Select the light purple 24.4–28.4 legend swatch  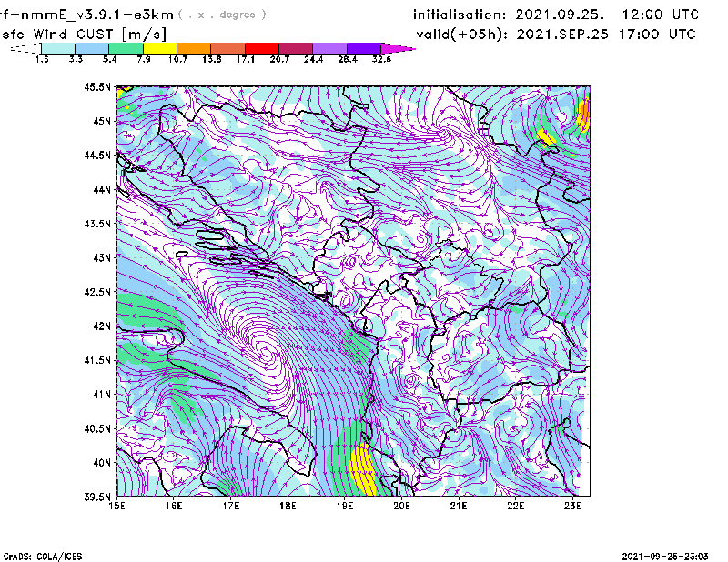[x=330, y=48]
